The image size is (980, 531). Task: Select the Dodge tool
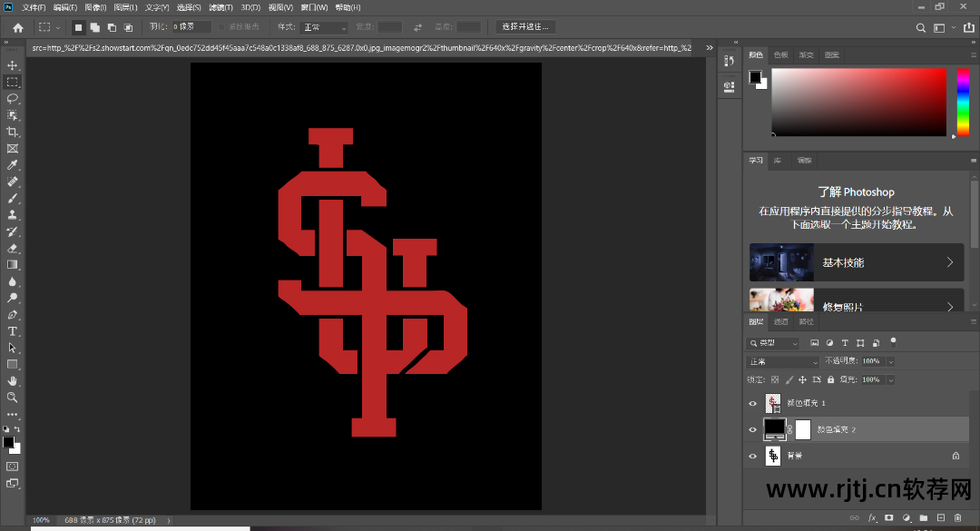point(12,298)
